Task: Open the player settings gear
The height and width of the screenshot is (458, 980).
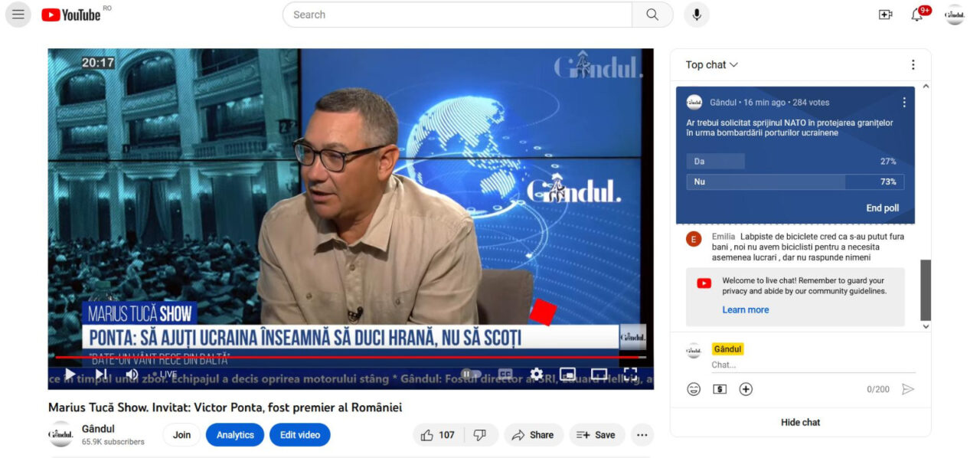Action: click(x=537, y=374)
